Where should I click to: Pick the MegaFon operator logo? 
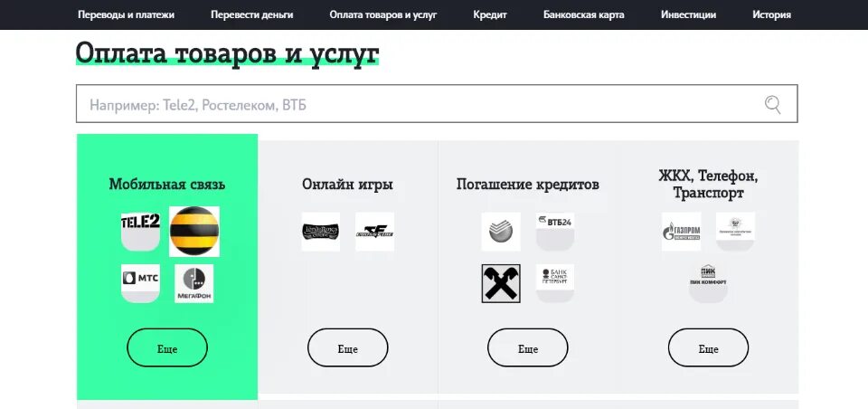pos(193,283)
